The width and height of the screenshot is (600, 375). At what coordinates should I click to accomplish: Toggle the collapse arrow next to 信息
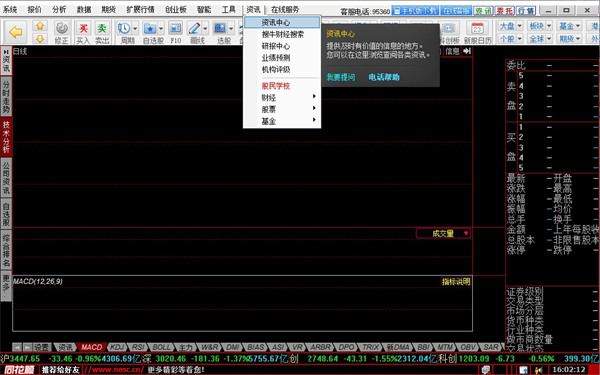(x=466, y=51)
